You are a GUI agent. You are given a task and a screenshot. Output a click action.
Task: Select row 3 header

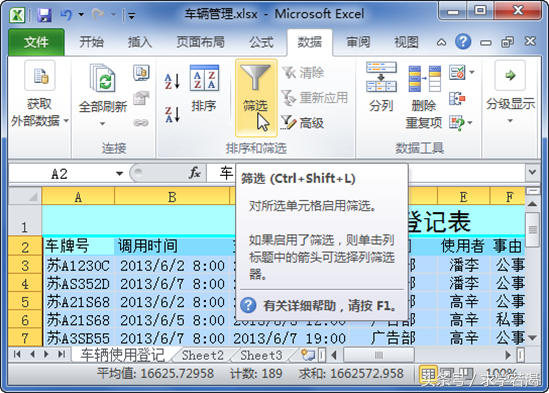[x=25, y=266]
